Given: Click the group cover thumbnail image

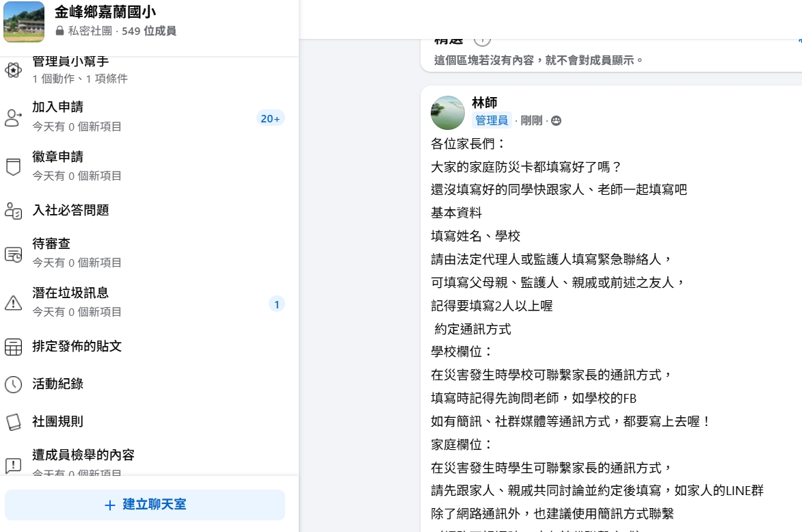Looking at the screenshot, I should point(24,22).
